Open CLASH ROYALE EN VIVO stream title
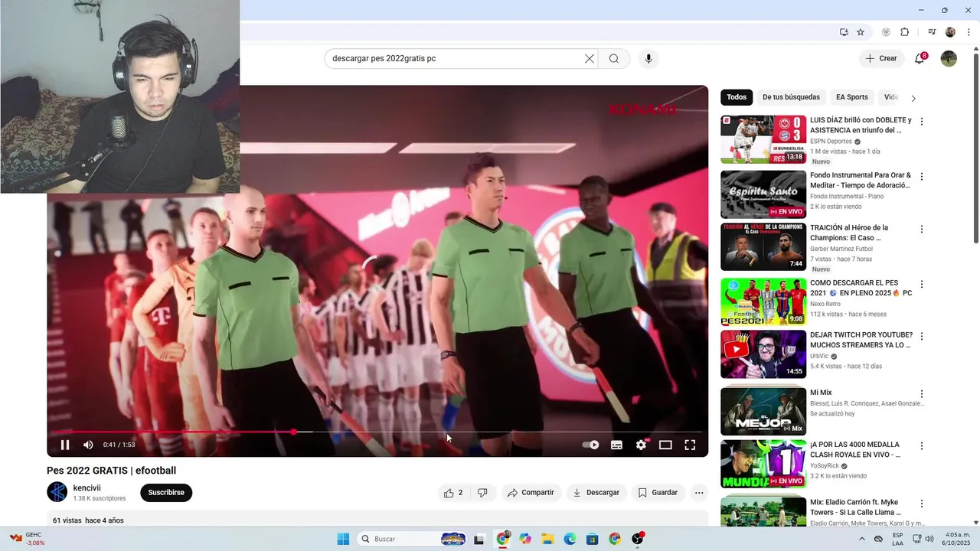The height and width of the screenshot is (551, 980). (855, 449)
